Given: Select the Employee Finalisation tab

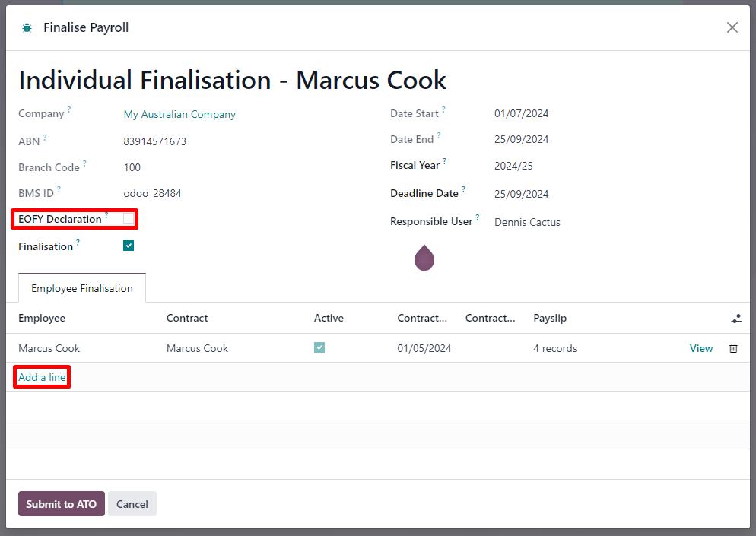Looking at the screenshot, I should click(81, 288).
